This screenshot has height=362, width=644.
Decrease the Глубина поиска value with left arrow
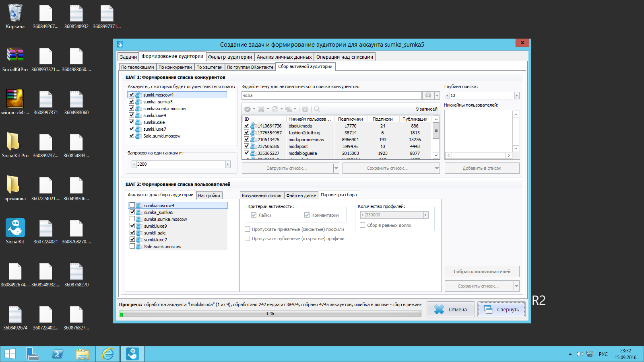pos(447,95)
